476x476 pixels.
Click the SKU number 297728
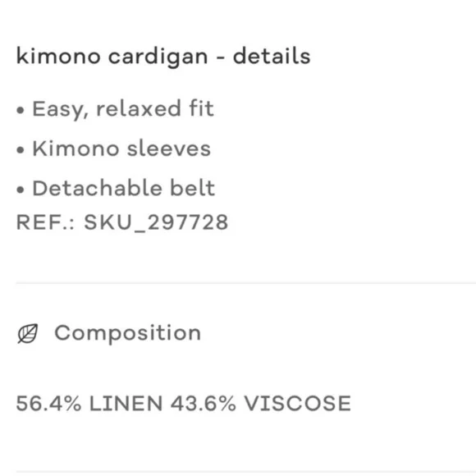(x=188, y=222)
